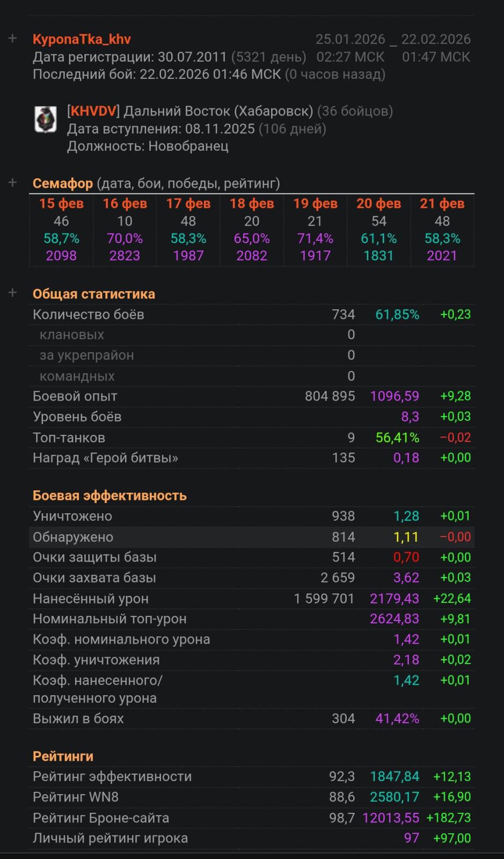Click end date 22.02.2026

(436, 39)
